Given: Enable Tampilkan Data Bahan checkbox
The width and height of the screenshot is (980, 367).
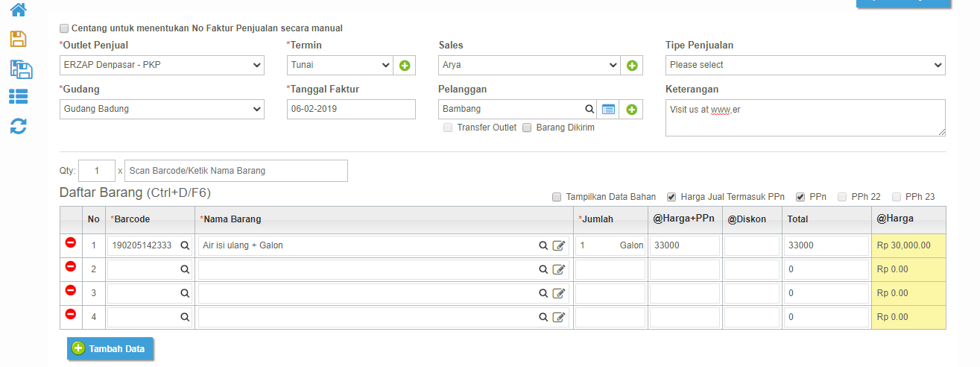Looking at the screenshot, I should (557, 197).
